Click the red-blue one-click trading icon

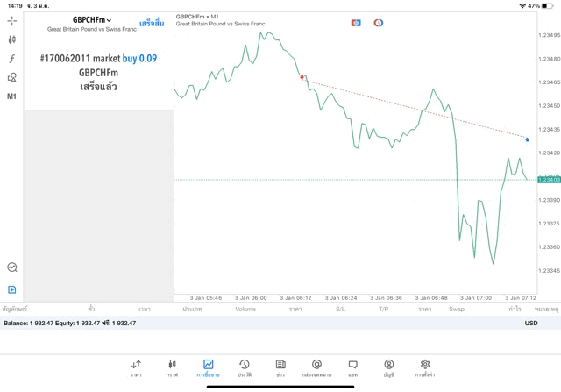[x=356, y=23]
